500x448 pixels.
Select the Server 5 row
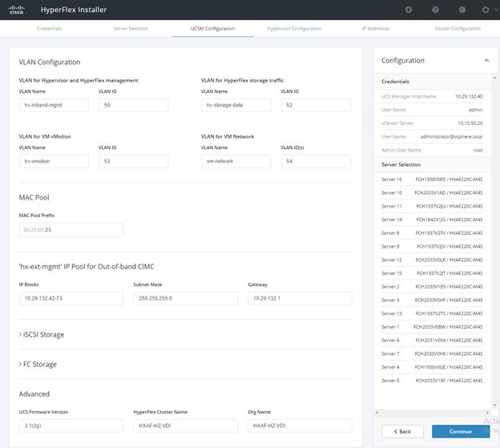(432, 381)
